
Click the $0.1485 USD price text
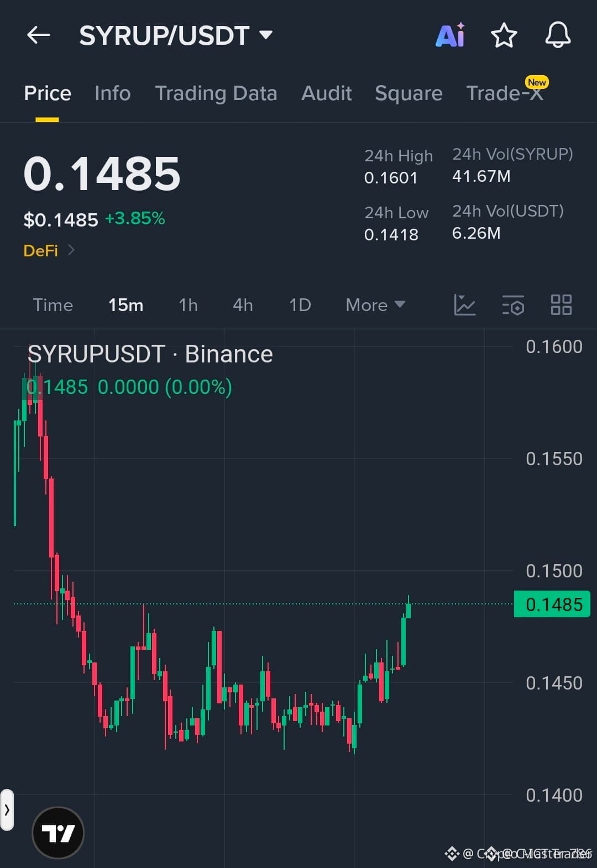pos(61,220)
